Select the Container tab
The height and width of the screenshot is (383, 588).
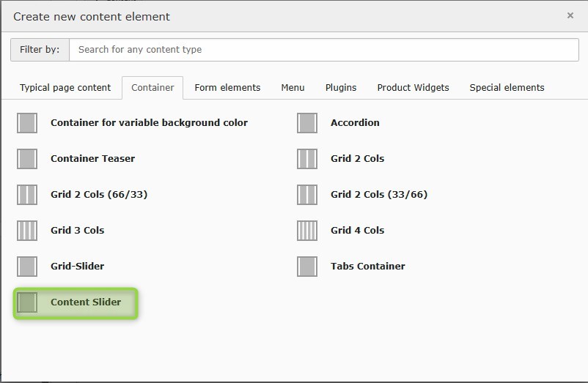[152, 88]
